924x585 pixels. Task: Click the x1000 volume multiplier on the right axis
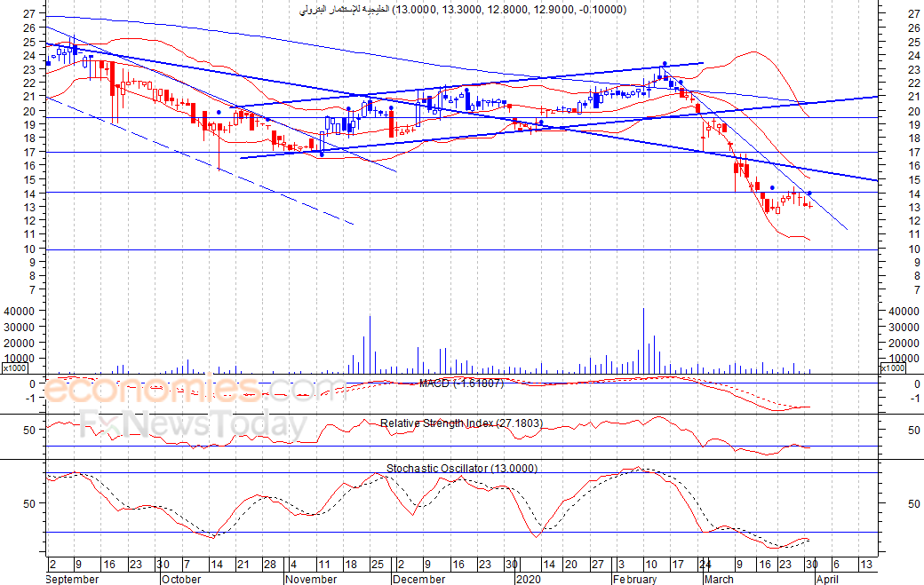click(x=892, y=368)
